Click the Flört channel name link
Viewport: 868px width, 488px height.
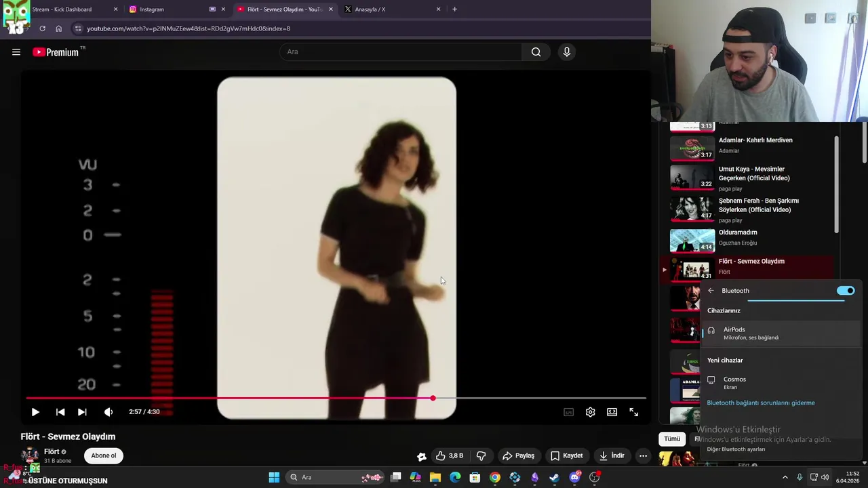(x=52, y=451)
